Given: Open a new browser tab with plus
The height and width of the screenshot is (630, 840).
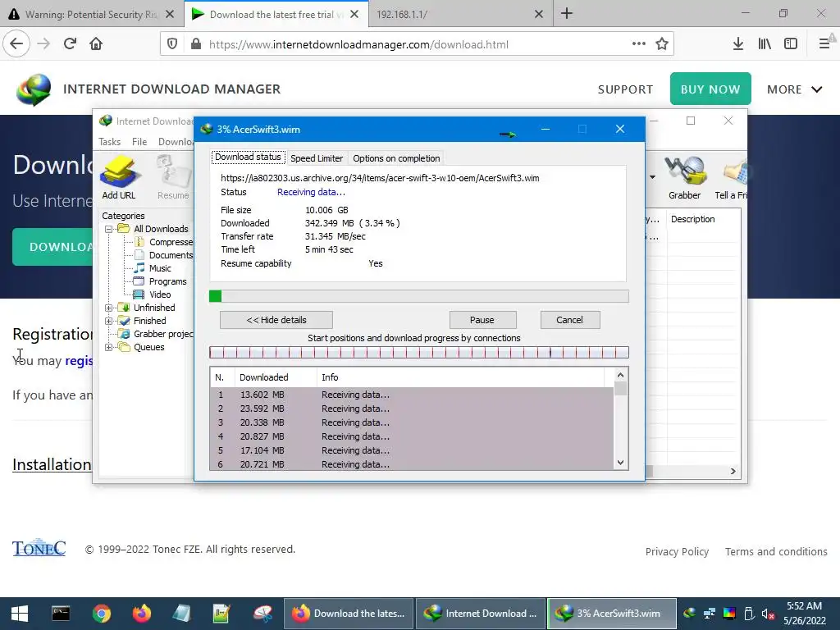Looking at the screenshot, I should click(567, 14).
